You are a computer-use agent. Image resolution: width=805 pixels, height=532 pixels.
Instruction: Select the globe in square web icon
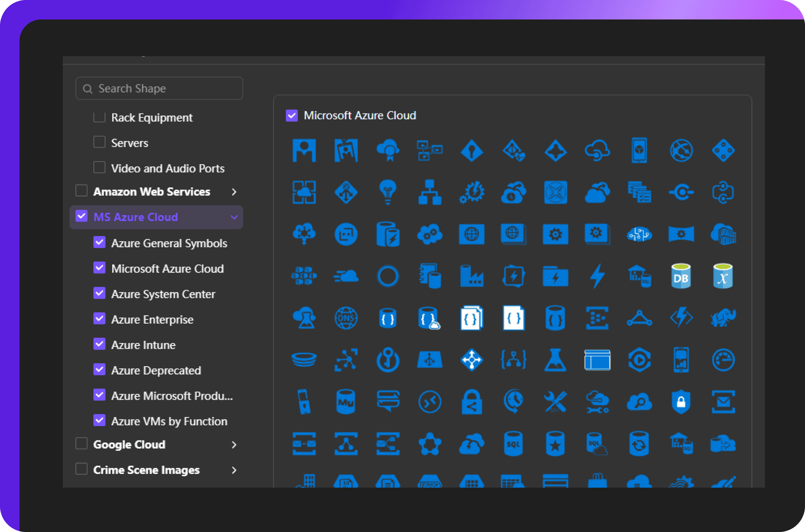pos(472,234)
